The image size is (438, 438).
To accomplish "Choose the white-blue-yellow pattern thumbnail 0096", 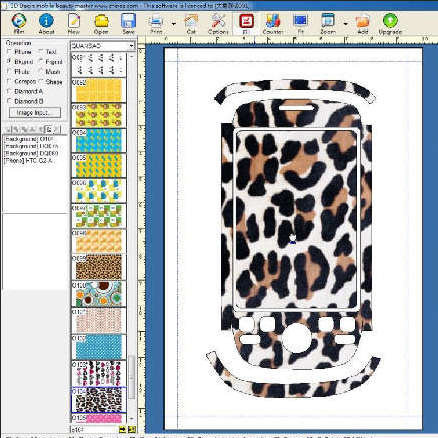I will click(x=99, y=191).
